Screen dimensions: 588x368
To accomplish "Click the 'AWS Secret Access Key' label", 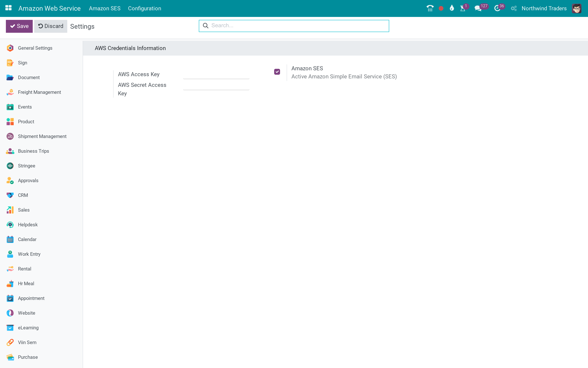I will coord(142,89).
